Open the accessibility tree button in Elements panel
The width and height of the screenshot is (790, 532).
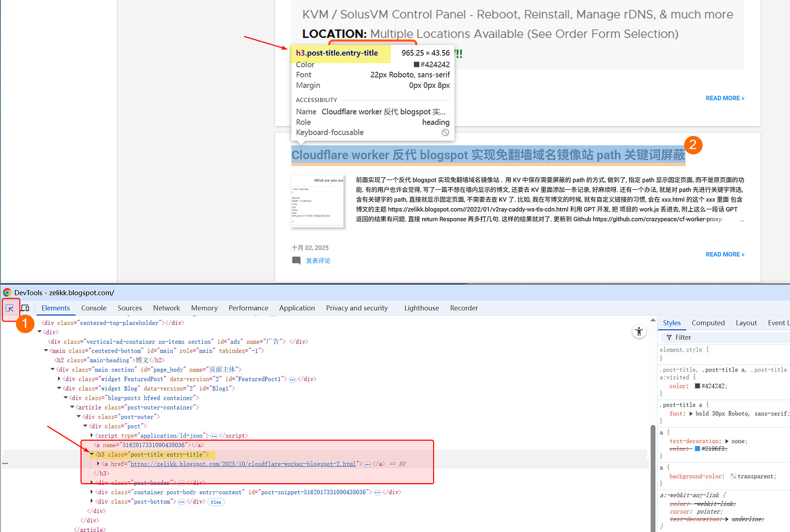(x=639, y=331)
